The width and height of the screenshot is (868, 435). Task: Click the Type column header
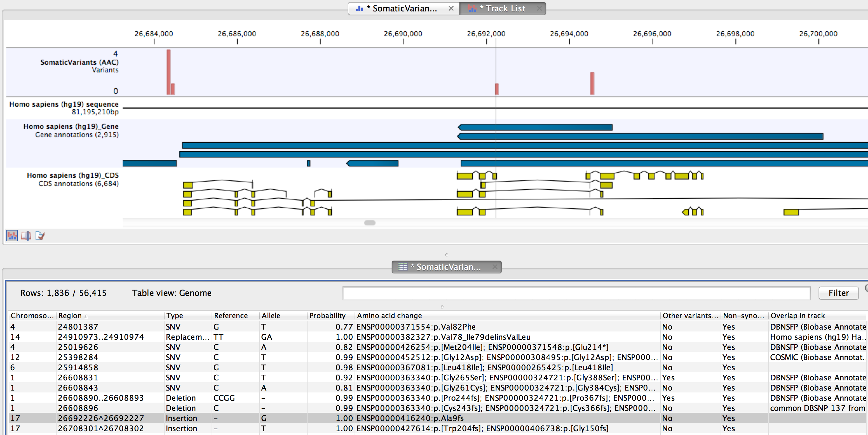188,316
